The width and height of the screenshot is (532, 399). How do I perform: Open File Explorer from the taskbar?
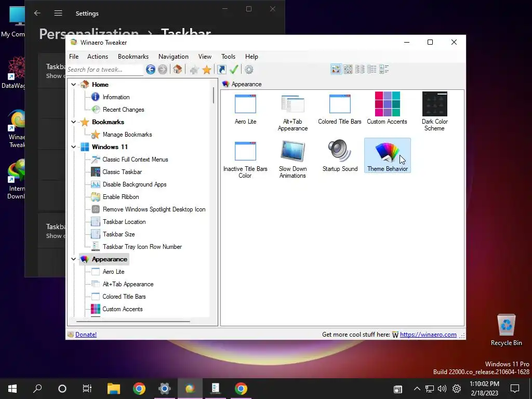tap(114, 389)
